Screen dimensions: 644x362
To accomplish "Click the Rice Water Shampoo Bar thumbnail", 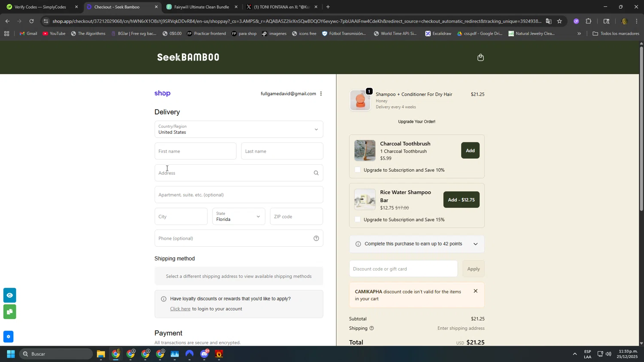I will 365,199.
